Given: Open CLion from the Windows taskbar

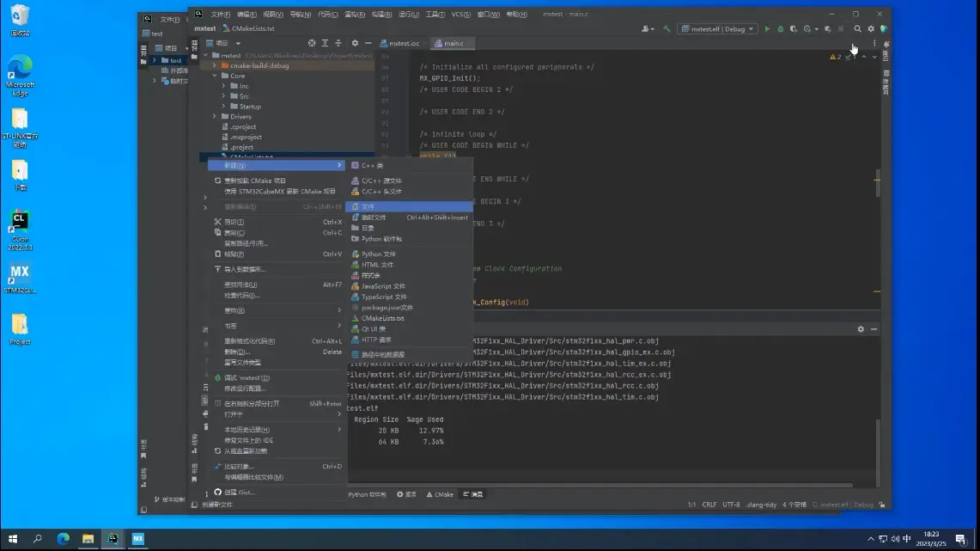Looking at the screenshot, I should click(x=112, y=539).
